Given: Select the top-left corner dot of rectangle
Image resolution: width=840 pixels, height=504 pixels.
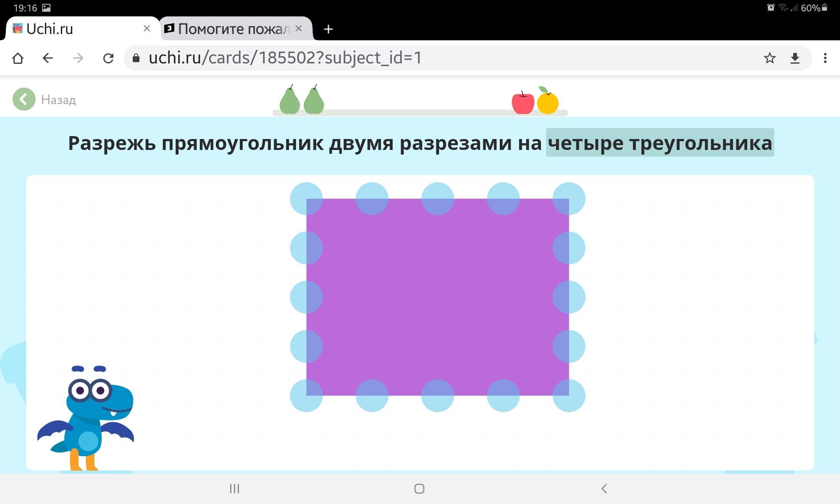Looking at the screenshot, I should (x=306, y=199).
